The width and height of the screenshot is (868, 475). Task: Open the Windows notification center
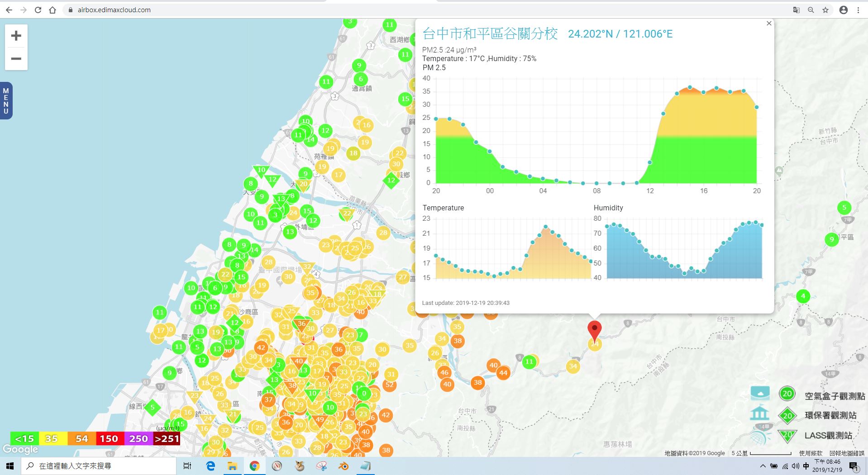tap(854, 466)
